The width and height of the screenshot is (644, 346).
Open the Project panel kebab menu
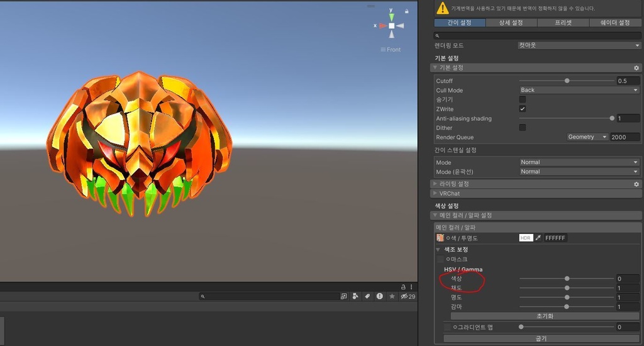point(411,287)
